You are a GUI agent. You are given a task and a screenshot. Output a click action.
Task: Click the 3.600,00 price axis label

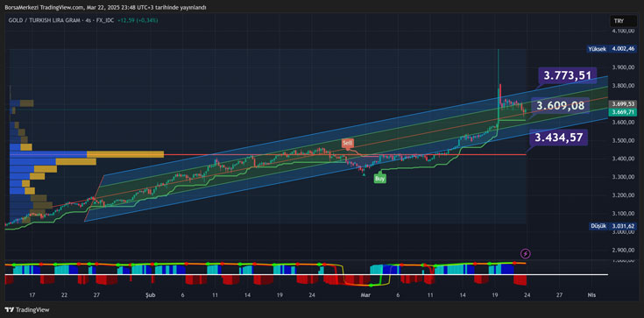click(x=623, y=123)
